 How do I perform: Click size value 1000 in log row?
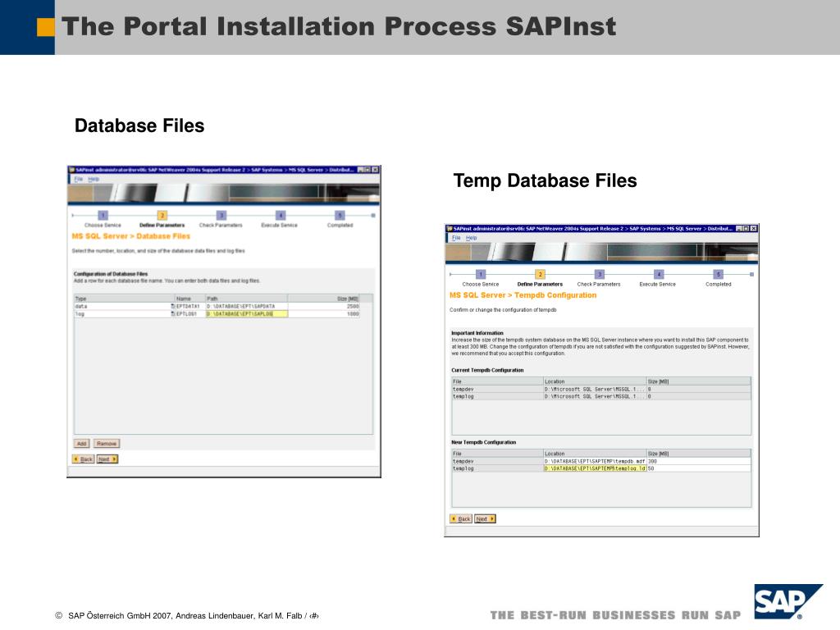323,314
